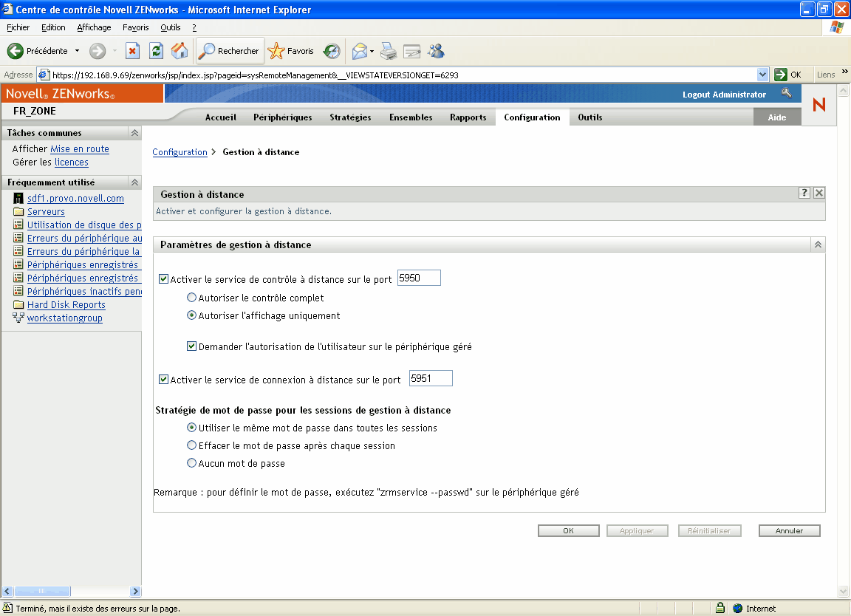Screen dimensions: 851x616
Task: Open the Fichier menu
Action: [18, 27]
